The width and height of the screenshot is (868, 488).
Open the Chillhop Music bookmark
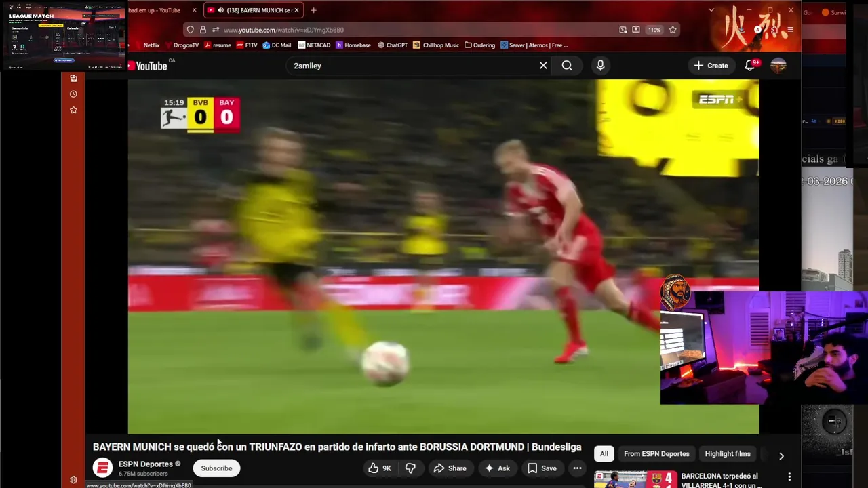pos(436,45)
